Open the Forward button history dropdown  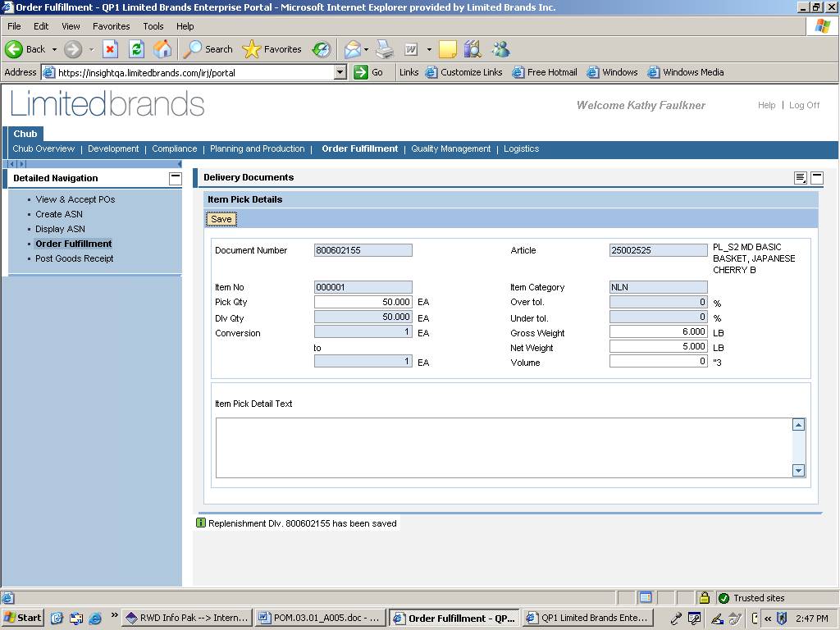tap(91, 49)
